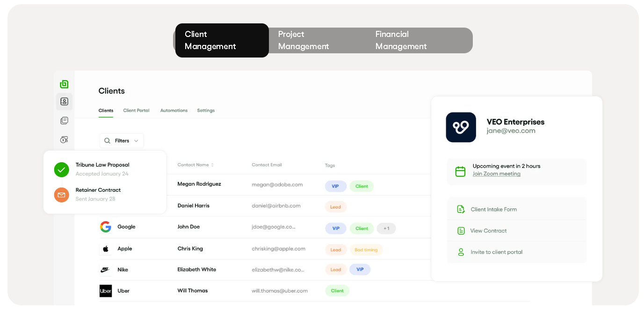Click Invite to client portal
This screenshot has height=310, width=644.
(517, 252)
